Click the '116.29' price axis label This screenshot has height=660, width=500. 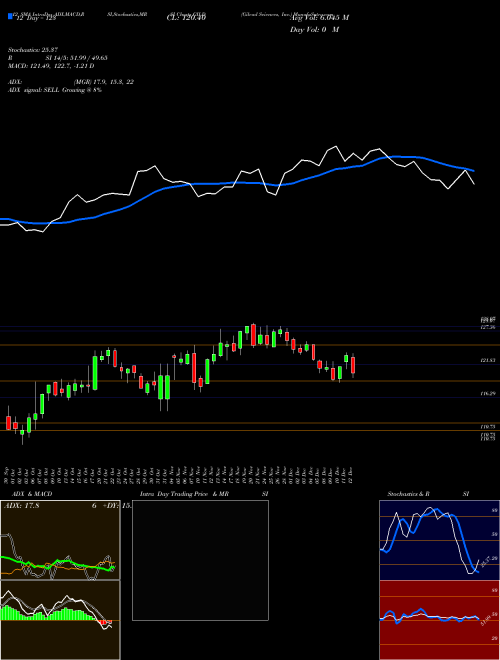coord(488,394)
